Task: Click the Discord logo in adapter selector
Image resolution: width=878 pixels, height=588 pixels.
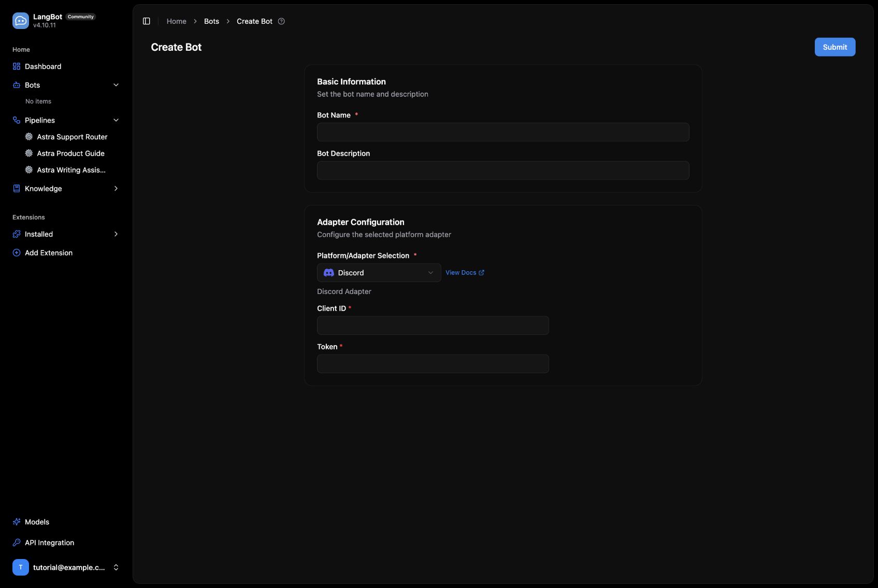Action: point(329,273)
